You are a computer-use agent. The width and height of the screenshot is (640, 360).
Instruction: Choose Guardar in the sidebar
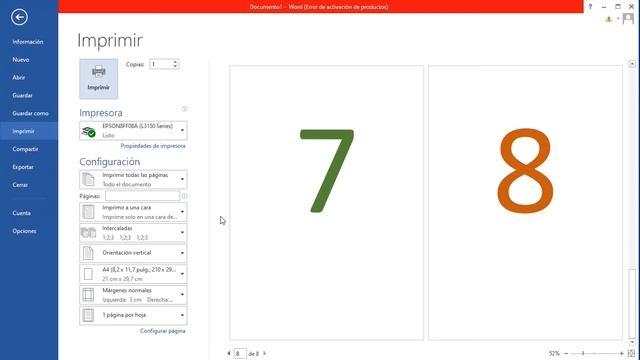[x=22, y=96]
